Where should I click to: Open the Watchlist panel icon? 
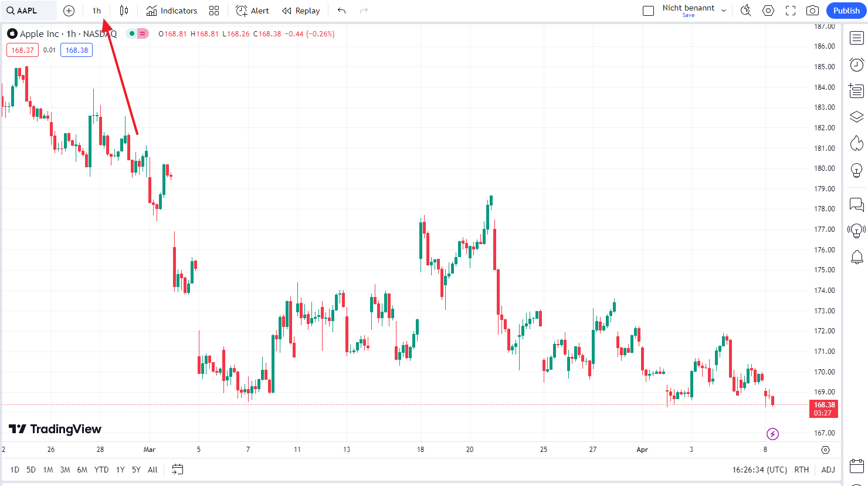857,38
